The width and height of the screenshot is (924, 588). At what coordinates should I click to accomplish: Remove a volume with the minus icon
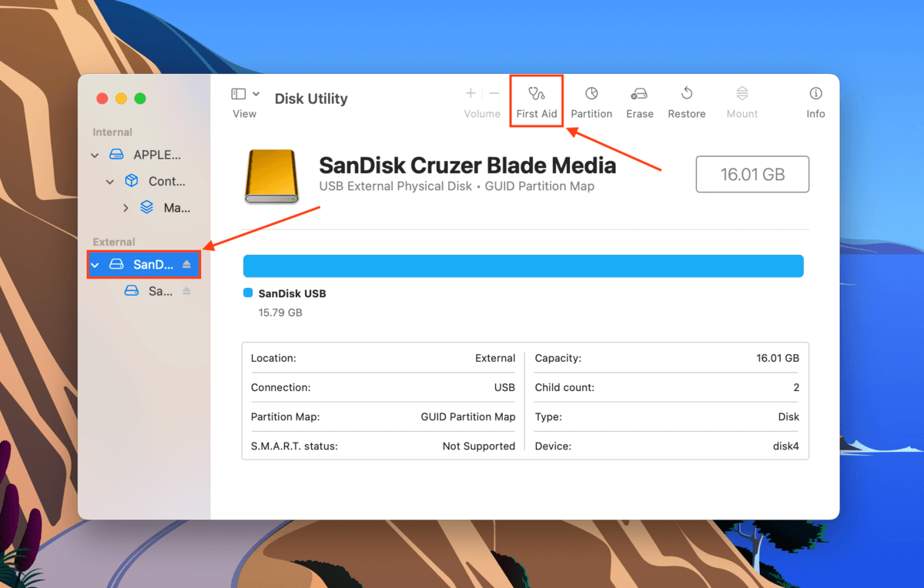pos(494,93)
